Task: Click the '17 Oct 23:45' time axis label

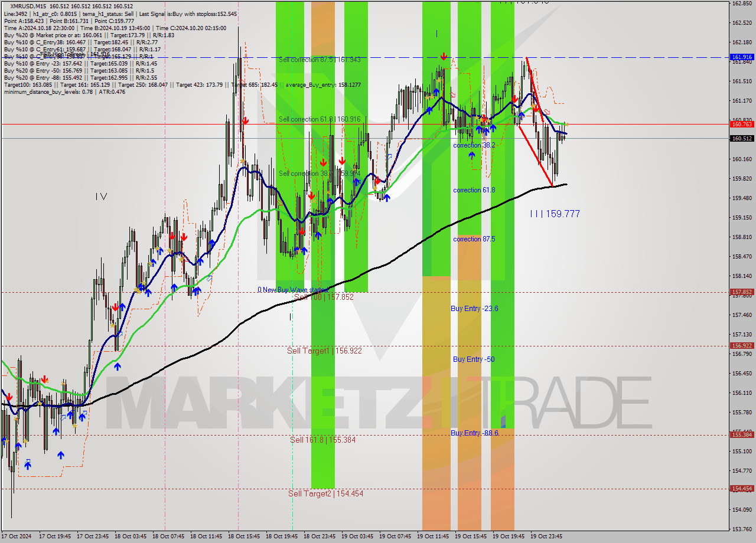Action: tap(93, 537)
